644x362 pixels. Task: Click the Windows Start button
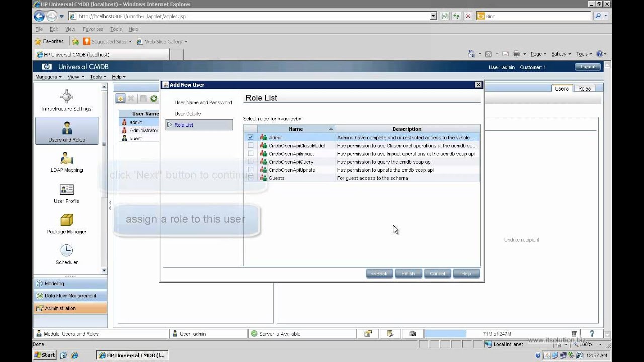pos(45,355)
